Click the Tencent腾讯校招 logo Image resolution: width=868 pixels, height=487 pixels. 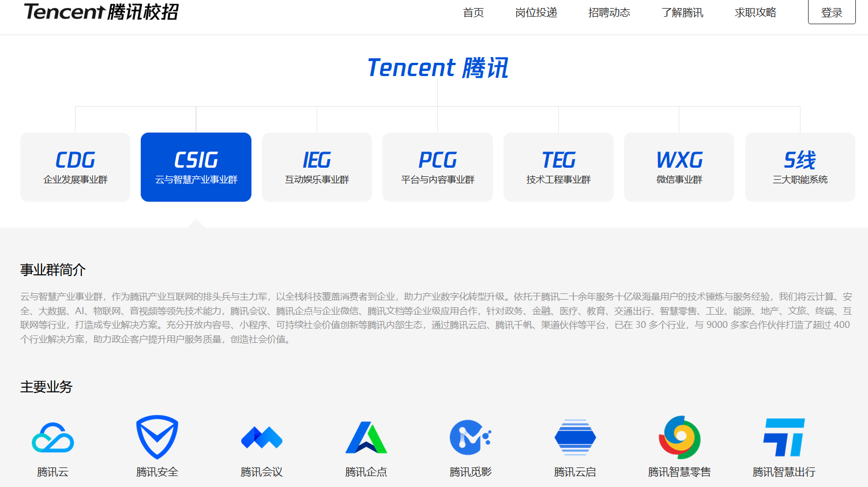point(102,12)
